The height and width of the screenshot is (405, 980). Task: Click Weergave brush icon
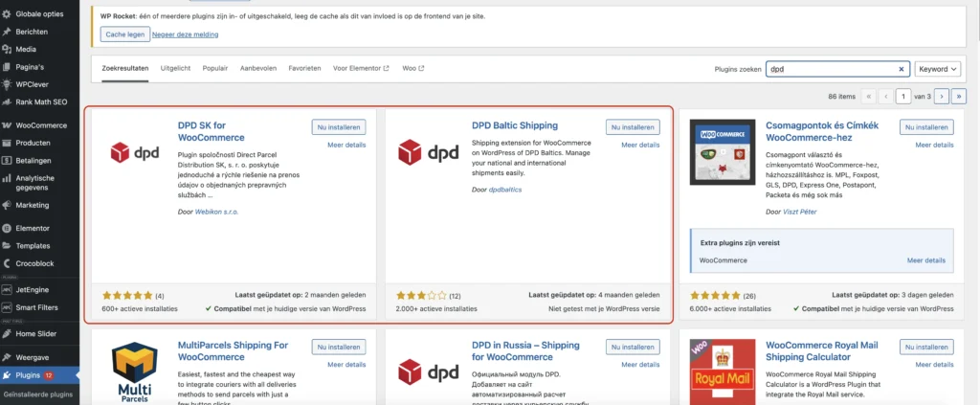(x=7, y=357)
